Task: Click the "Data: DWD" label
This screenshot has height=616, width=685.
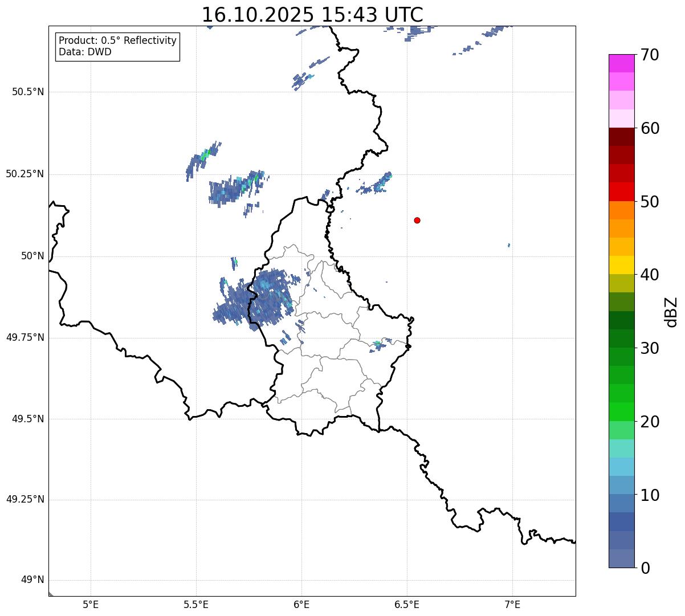Action: (x=85, y=52)
